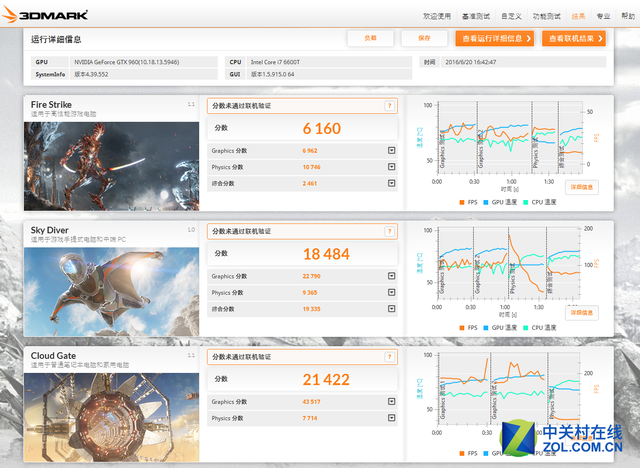Click Sky Diver Physics score 9 365
The width and height of the screenshot is (640, 468).
[310, 293]
